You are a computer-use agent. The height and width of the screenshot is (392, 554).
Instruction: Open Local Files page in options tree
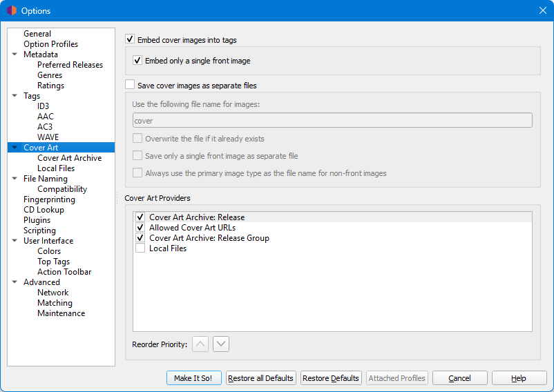tap(56, 168)
